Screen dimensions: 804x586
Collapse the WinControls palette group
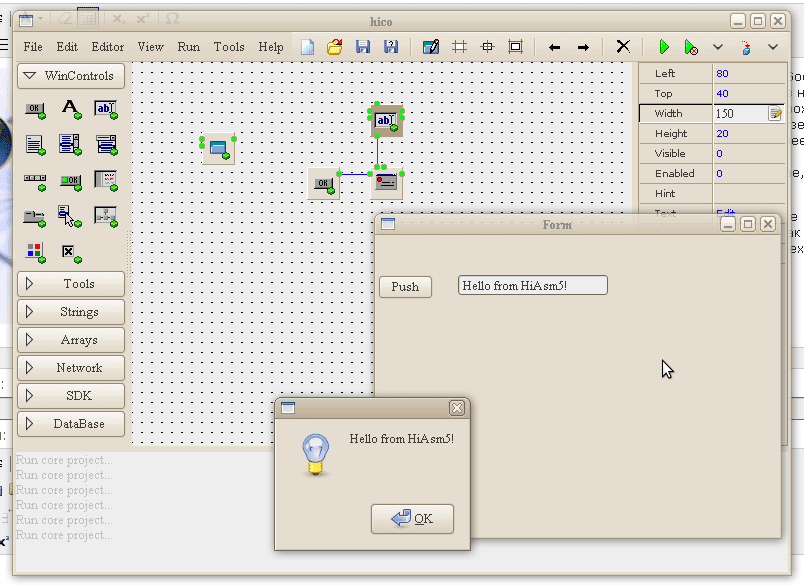point(71,76)
